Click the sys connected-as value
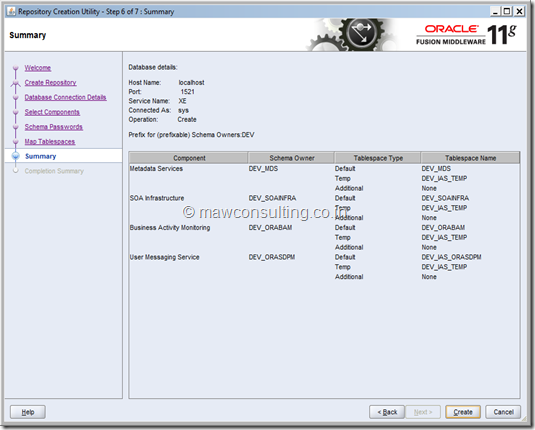535x430 pixels. (183, 110)
